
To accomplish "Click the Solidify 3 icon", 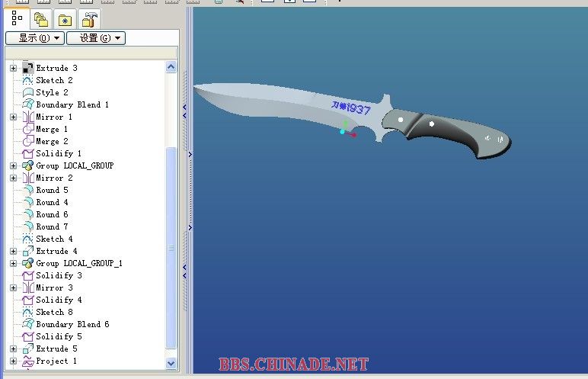I will (x=27, y=276).
